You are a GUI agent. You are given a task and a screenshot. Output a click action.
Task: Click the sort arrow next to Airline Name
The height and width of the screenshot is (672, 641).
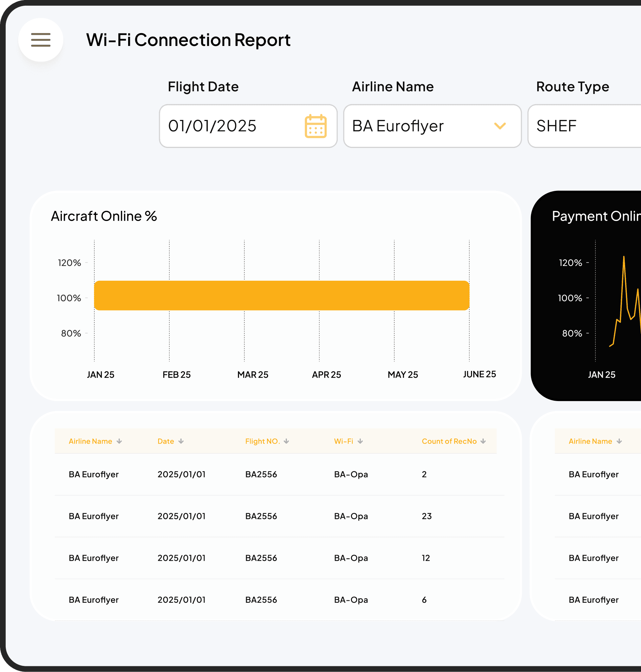[x=119, y=441]
